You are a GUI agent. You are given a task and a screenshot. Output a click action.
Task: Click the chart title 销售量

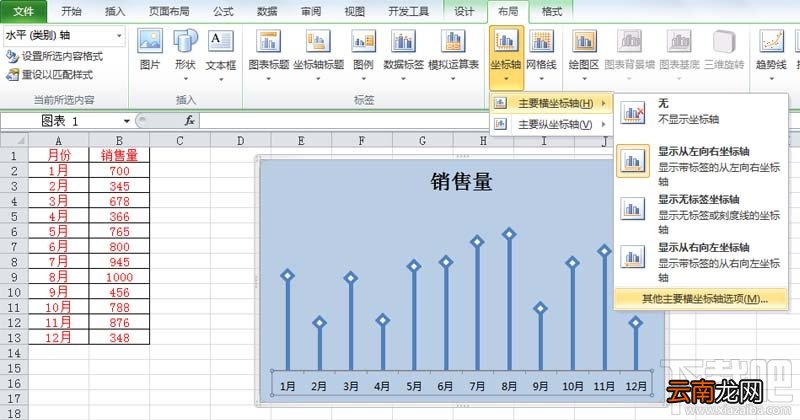pyautogui.click(x=461, y=182)
